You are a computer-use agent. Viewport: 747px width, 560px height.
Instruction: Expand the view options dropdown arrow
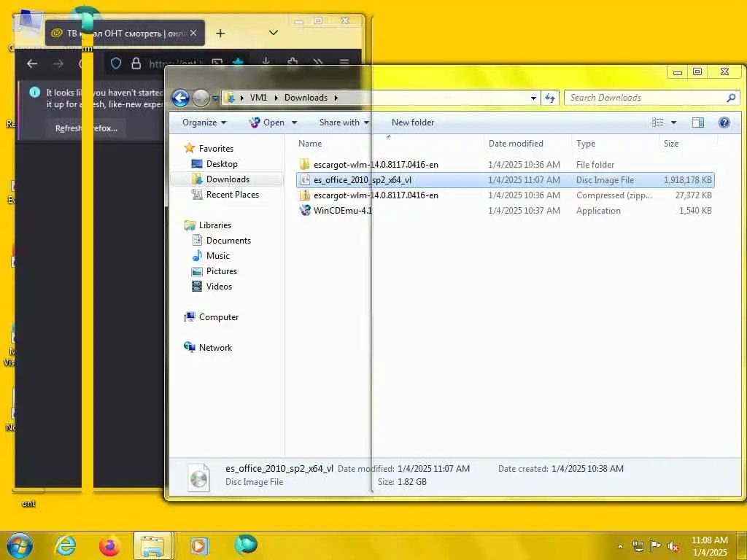tap(673, 122)
